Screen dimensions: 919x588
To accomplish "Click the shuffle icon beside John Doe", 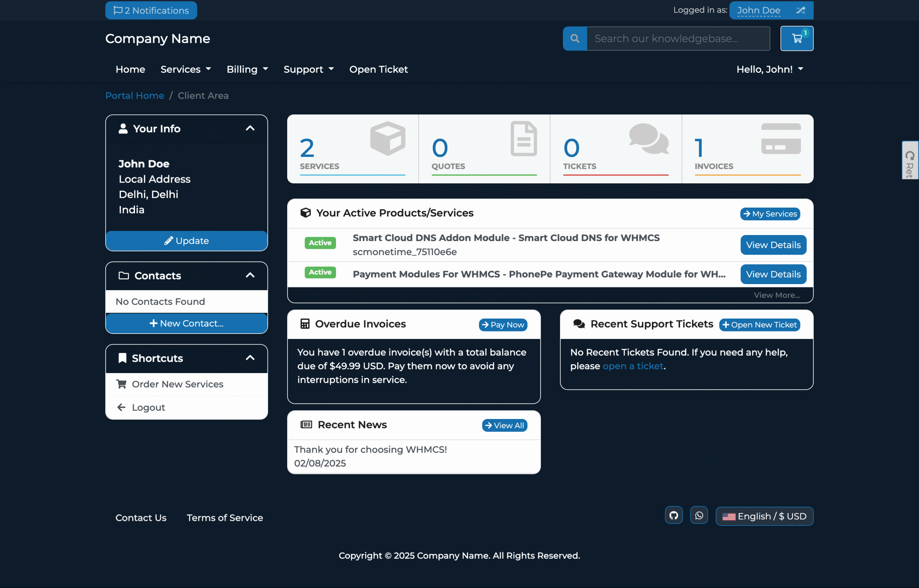I will point(801,10).
